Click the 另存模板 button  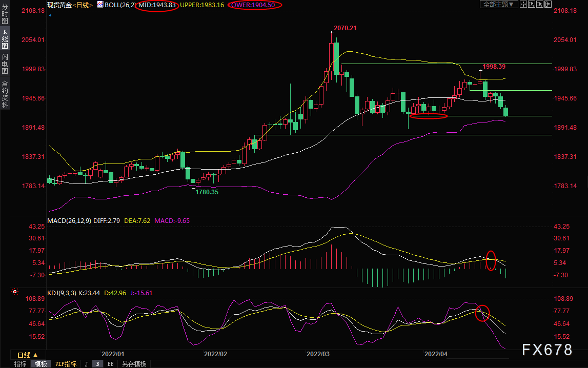tap(134, 364)
